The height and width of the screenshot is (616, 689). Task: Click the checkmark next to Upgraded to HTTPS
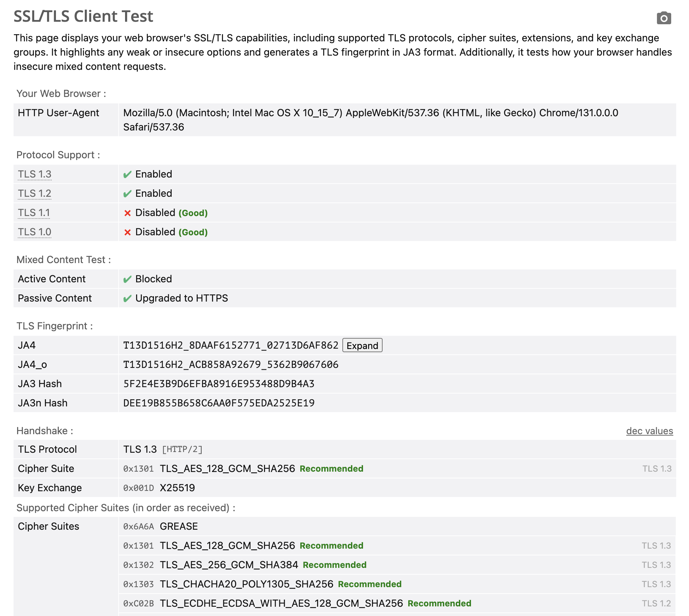click(127, 298)
